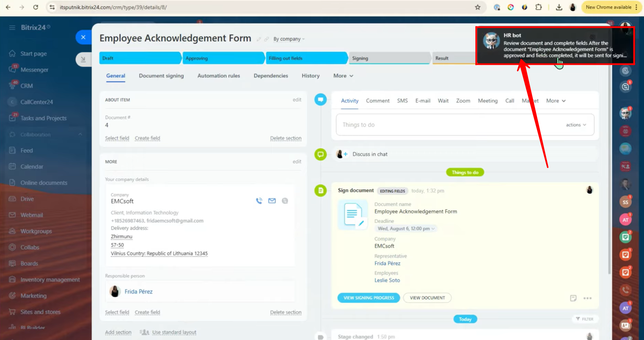Switch to the General tab
This screenshot has width=644, height=340.
116,76
